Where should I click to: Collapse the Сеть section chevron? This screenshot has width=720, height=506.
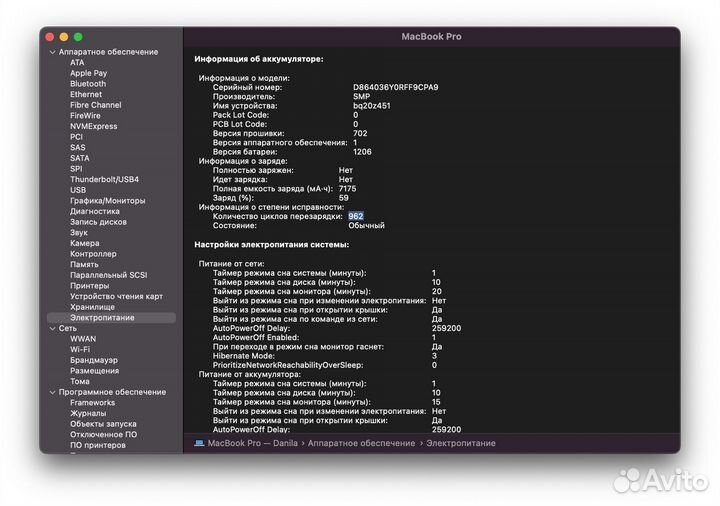[x=52, y=329]
